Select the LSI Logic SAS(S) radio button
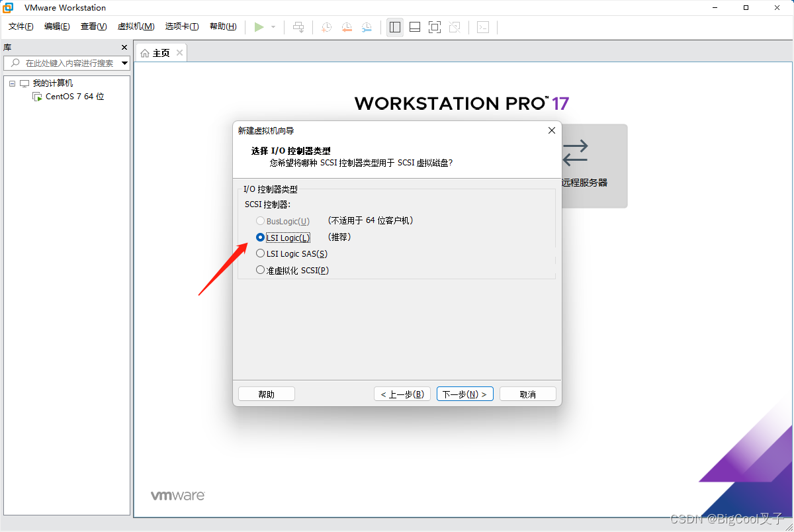Screen dimensions: 794x532 pyautogui.click(x=260, y=253)
